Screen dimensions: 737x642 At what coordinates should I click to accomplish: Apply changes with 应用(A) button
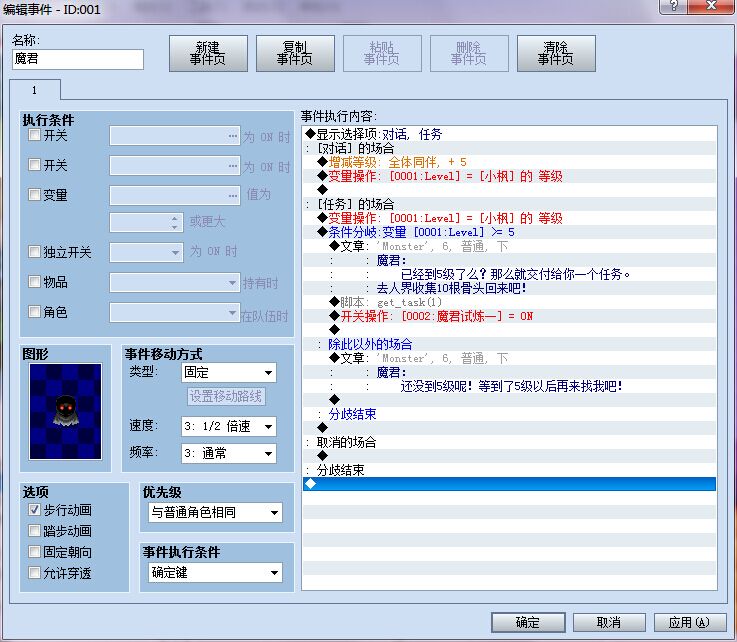[x=690, y=622]
